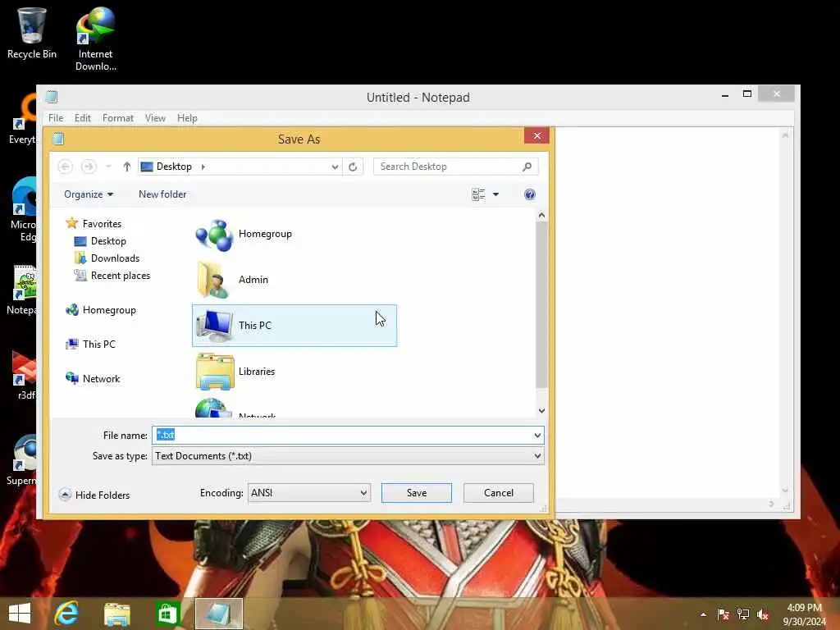
Task: Go up one folder level
Action: click(126, 167)
